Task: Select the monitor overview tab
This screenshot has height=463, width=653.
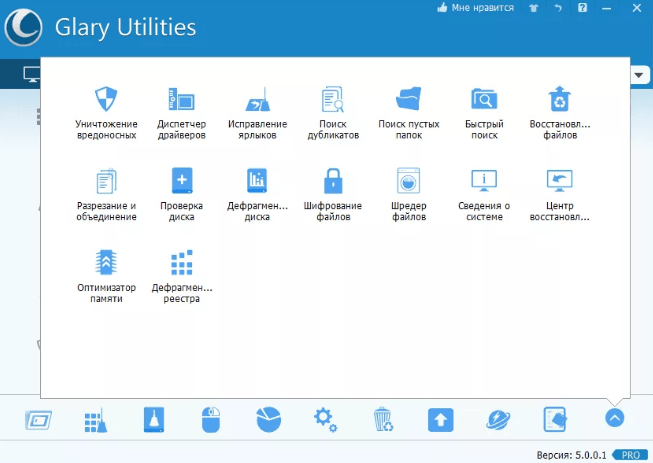Action: click(32, 75)
